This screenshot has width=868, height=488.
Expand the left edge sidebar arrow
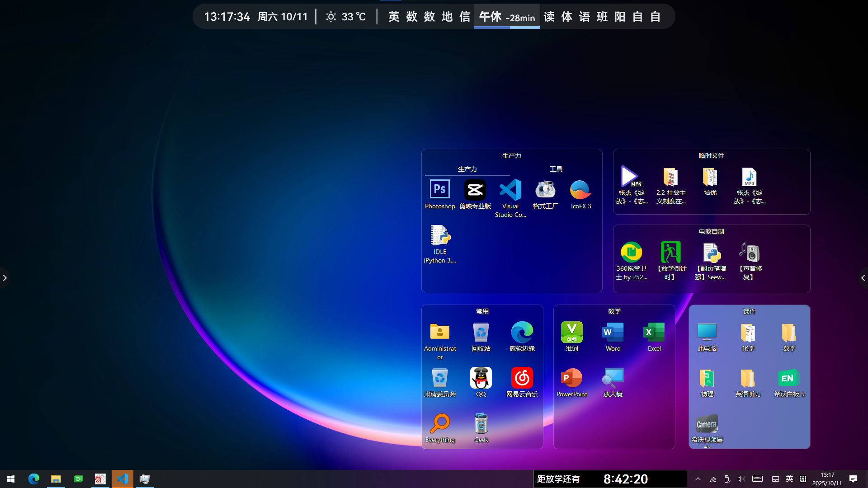[x=5, y=277]
